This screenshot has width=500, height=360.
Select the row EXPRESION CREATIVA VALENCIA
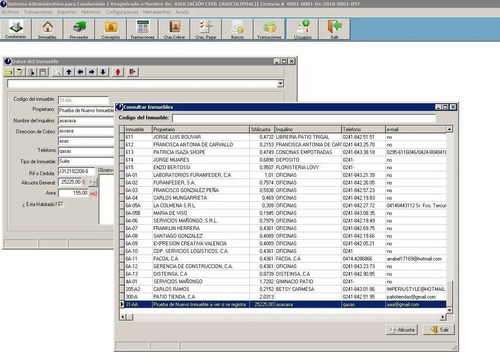point(283,244)
